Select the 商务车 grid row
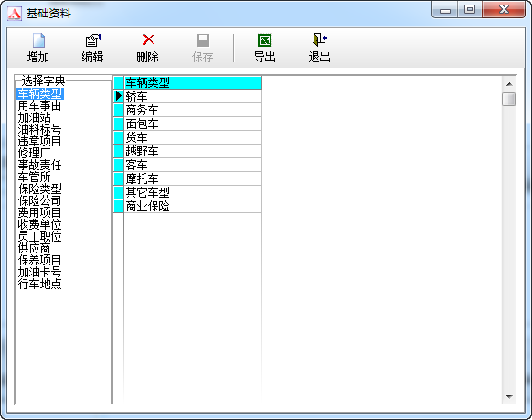The image size is (532, 420). click(x=193, y=111)
